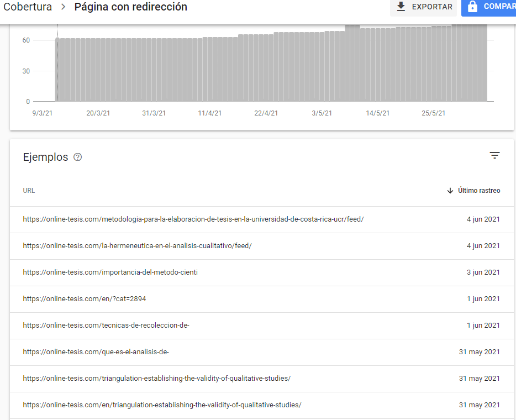The width and height of the screenshot is (516, 420).
Task: Click the Página con redirección title
Action: coord(130,7)
